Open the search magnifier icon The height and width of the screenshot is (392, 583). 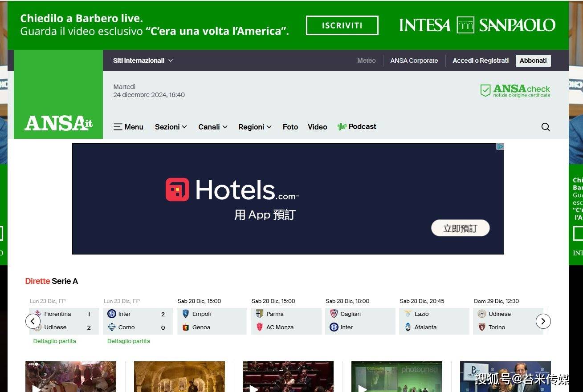pyautogui.click(x=546, y=127)
